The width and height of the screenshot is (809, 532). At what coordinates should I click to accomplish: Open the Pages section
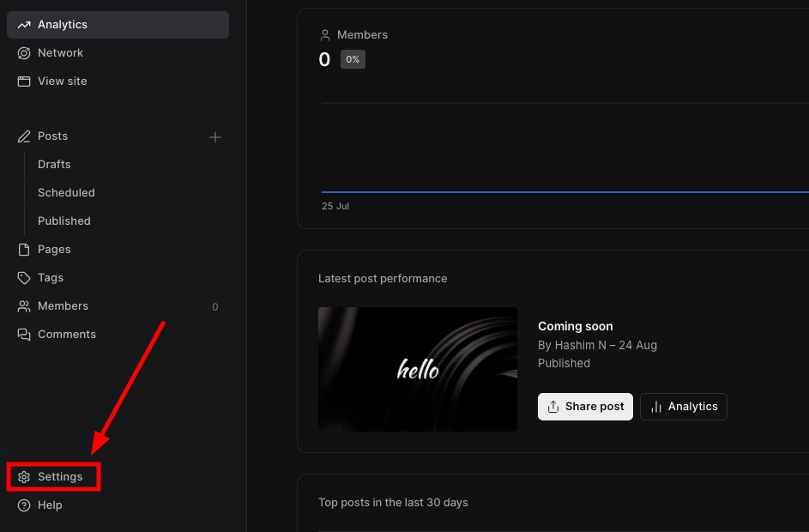[x=118, y=250]
